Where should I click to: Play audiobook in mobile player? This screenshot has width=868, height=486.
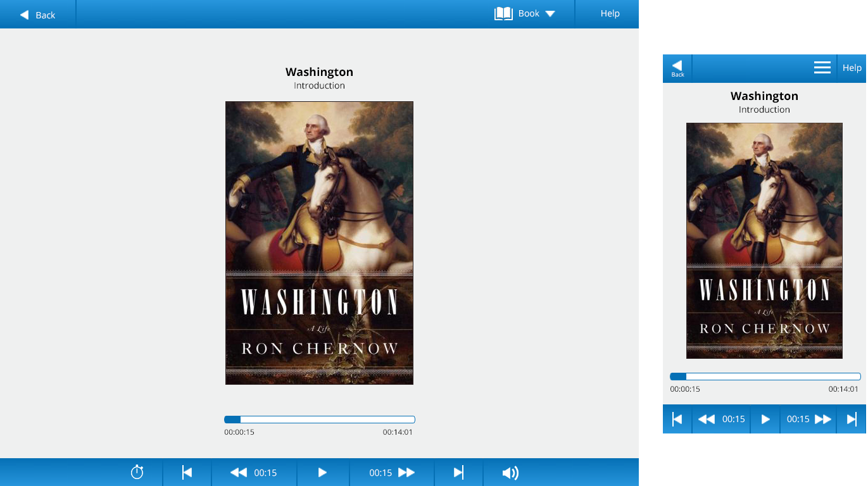pos(765,419)
